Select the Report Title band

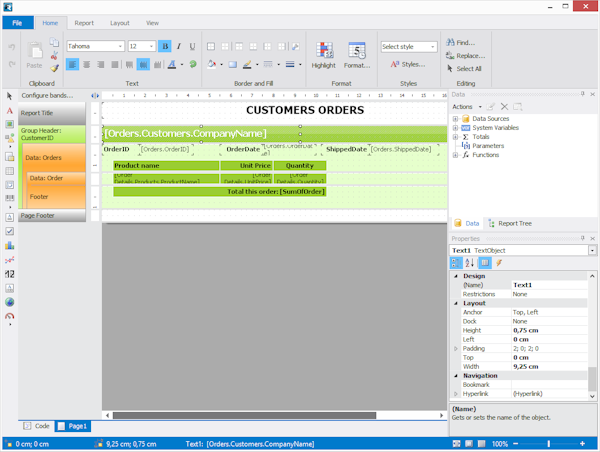pos(52,113)
